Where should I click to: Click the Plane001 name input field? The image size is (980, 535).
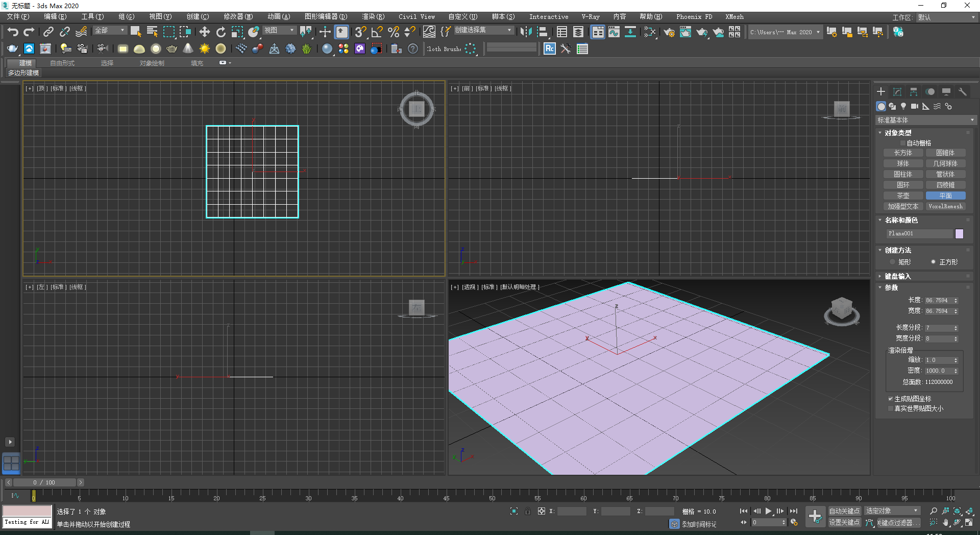(x=919, y=233)
